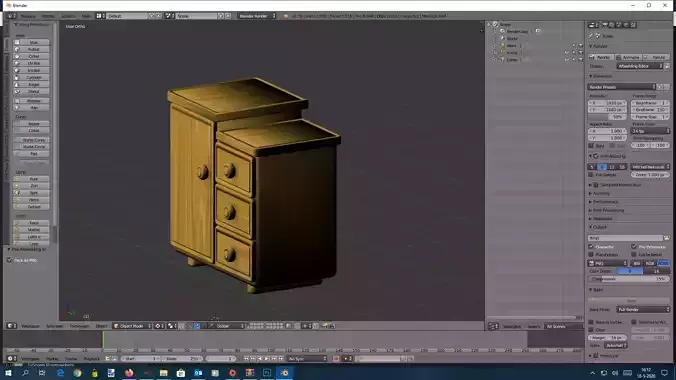Toggle the File Extensions checkbox
676x380 pixels.
click(634, 247)
